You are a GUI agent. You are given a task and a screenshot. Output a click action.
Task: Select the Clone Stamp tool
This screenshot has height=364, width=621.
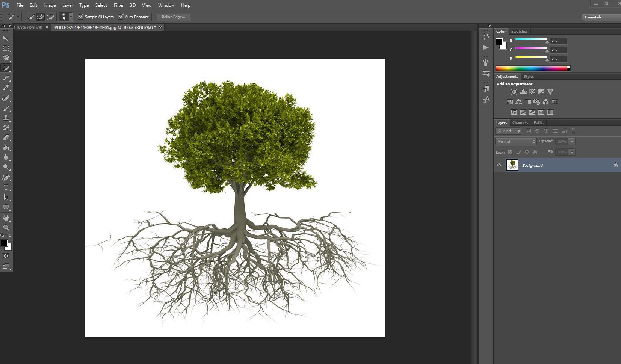[6, 118]
